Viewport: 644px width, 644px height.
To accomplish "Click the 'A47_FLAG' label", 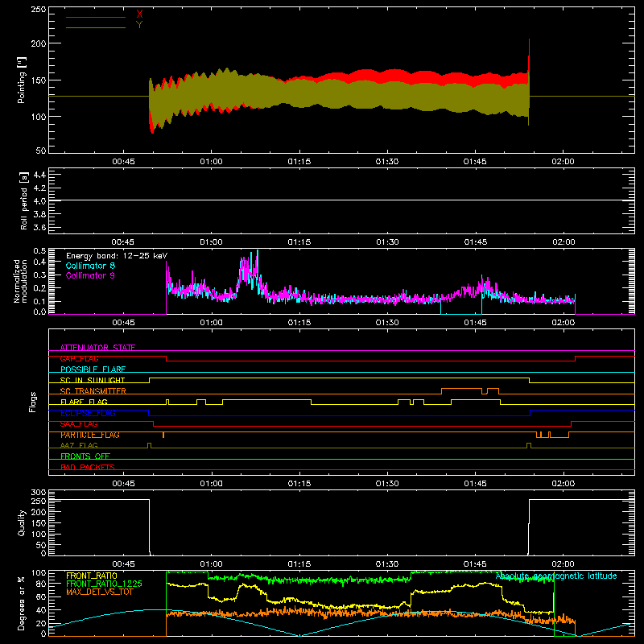I will [79, 445].
